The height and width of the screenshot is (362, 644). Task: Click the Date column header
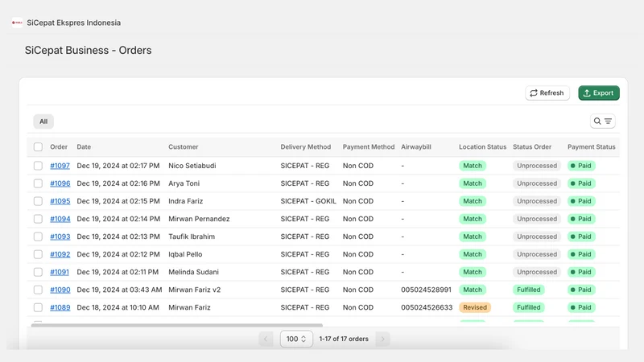84,147
